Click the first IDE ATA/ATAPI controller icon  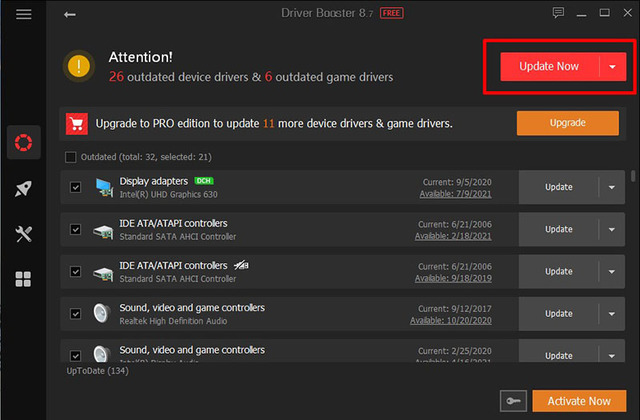click(x=103, y=231)
